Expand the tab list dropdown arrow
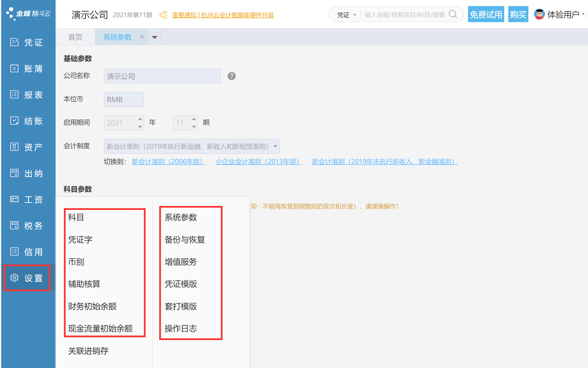The height and width of the screenshot is (368, 588). click(x=155, y=37)
